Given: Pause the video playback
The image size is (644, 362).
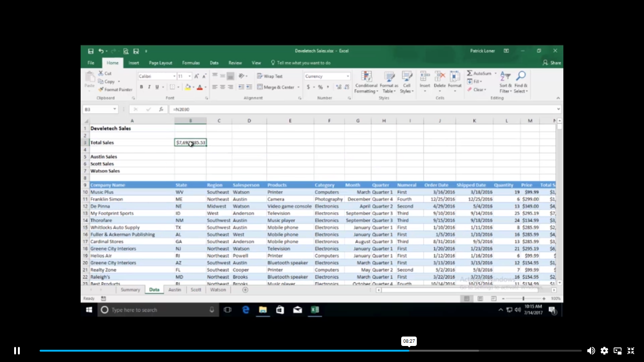Looking at the screenshot, I should pos(17,351).
